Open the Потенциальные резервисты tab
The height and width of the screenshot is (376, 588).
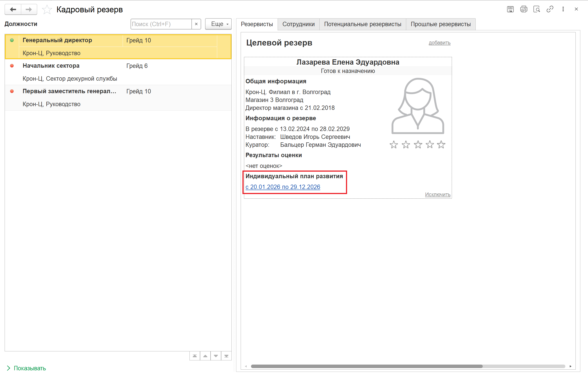pos(362,24)
